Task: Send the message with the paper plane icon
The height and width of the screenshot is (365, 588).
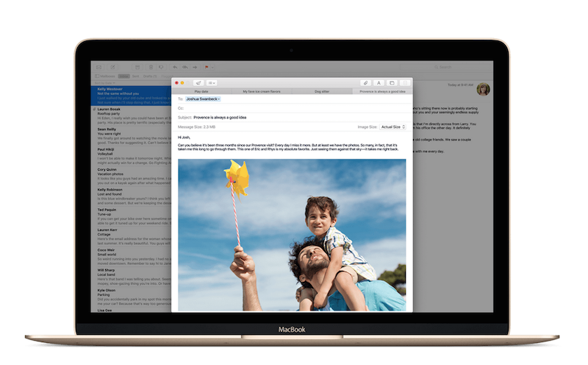Action: coord(199,83)
